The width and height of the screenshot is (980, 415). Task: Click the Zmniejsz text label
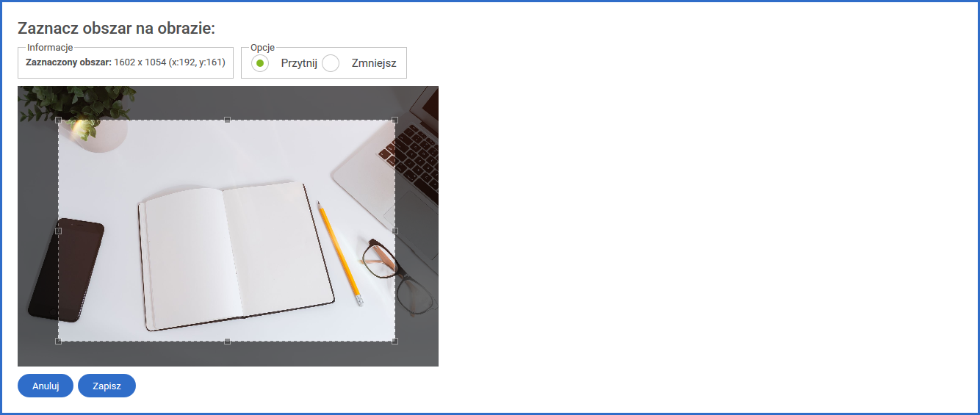[374, 63]
